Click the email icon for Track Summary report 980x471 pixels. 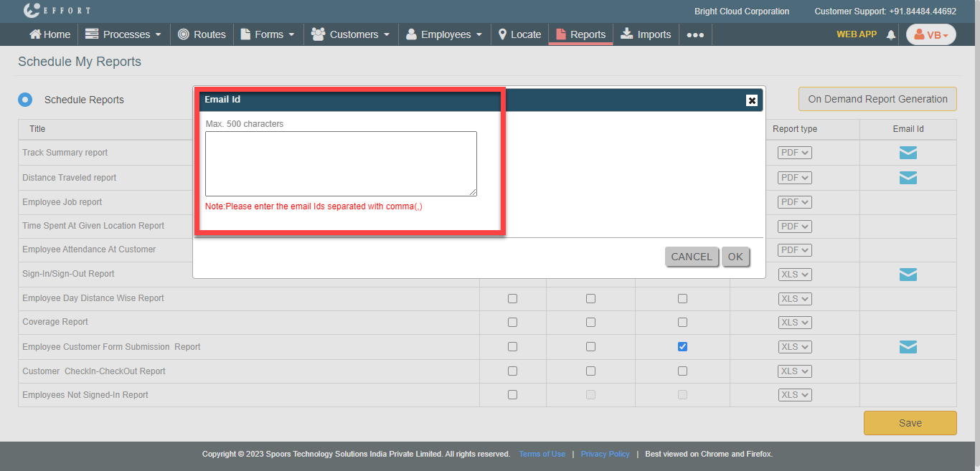(x=908, y=153)
